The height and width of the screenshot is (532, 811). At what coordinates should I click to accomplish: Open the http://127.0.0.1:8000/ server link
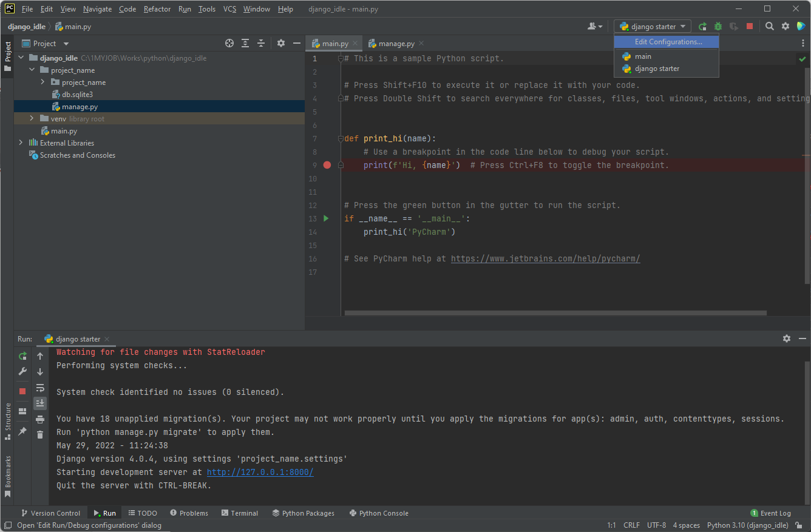[260, 472]
